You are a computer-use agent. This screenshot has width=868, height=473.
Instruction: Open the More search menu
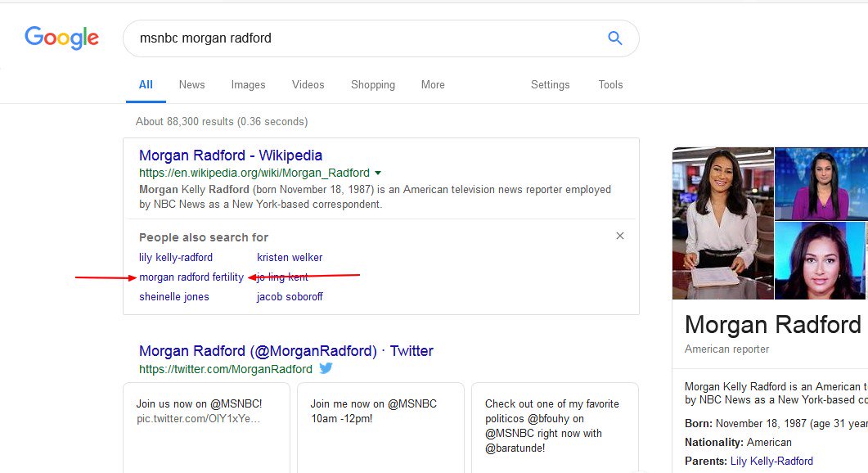pyautogui.click(x=433, y=85)
